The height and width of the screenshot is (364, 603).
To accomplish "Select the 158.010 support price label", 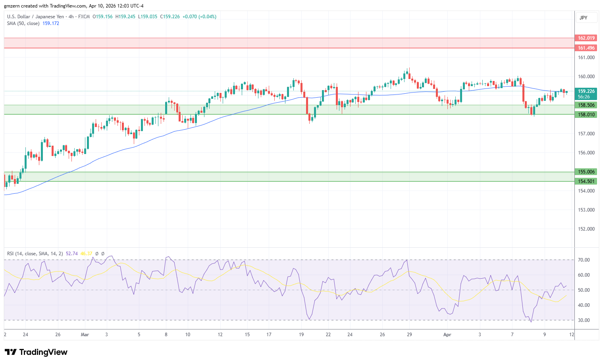I will [x=586, y=115].
